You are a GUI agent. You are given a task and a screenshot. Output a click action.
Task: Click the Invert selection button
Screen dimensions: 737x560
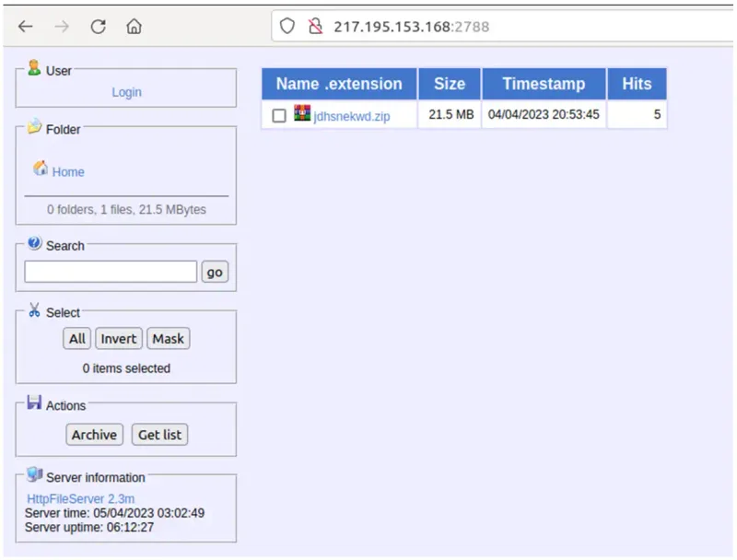click(x=119, y=339)
